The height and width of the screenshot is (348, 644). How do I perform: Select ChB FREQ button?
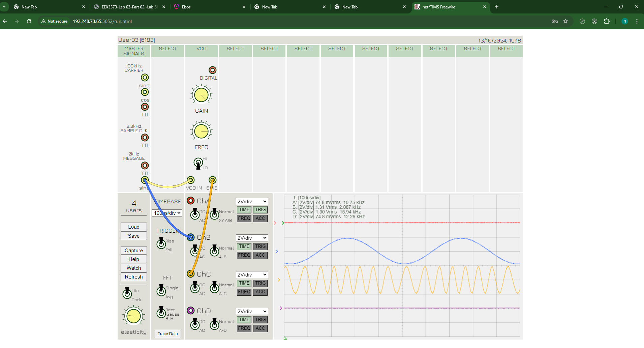(244, 255)
